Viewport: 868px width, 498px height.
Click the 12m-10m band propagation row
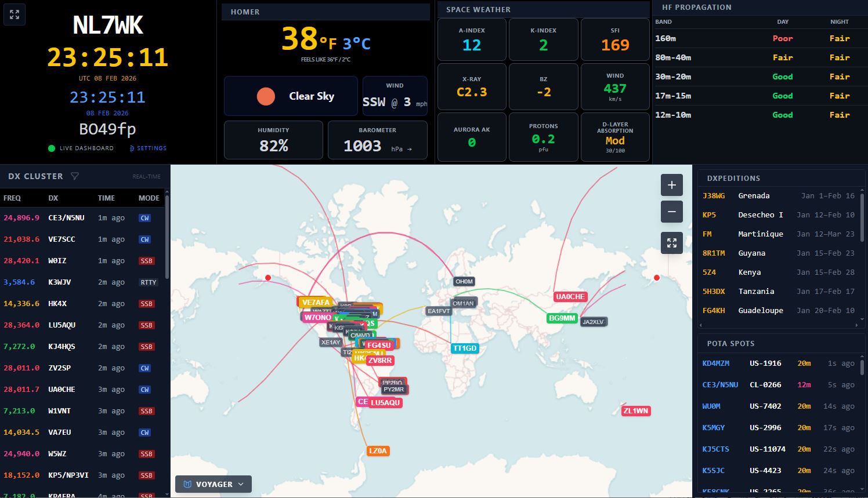[760, 115]
